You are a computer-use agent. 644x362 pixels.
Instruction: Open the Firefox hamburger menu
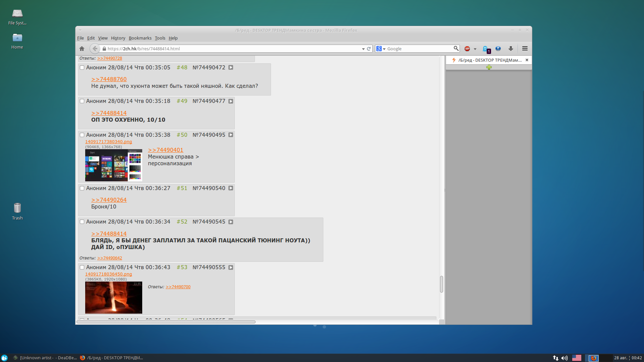click(525, 49)
